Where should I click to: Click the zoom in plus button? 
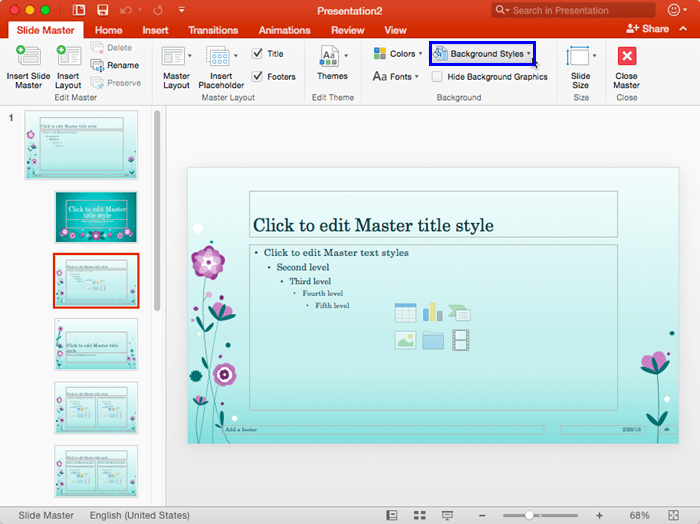pos(599,516)
